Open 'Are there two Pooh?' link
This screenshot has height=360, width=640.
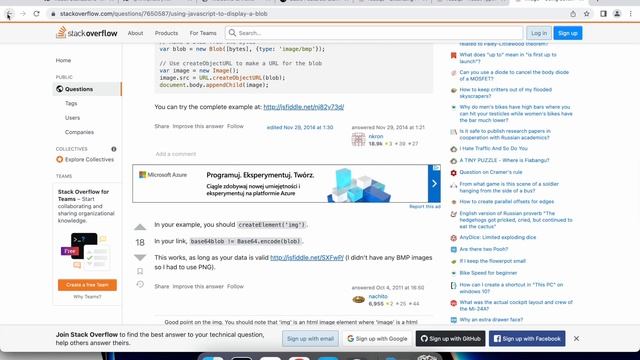[x=484, y=249]
